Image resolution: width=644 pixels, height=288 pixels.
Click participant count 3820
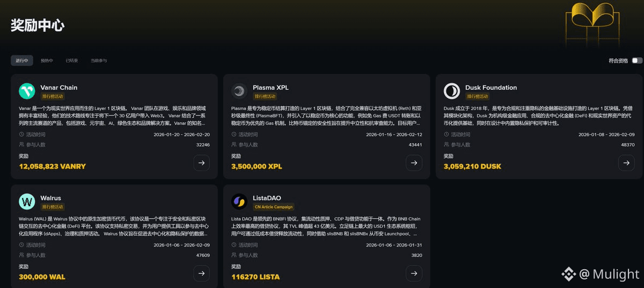pyautogui.click(x=416, y=255)
